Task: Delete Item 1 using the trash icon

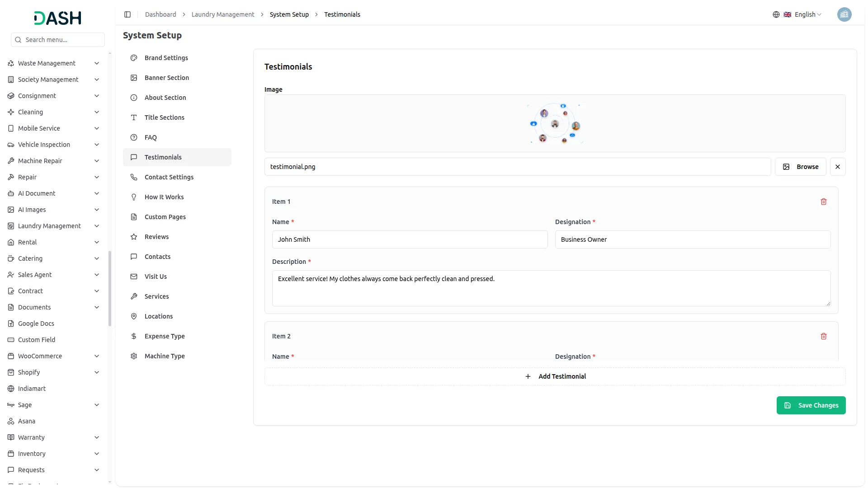Action: pos(824,202)
